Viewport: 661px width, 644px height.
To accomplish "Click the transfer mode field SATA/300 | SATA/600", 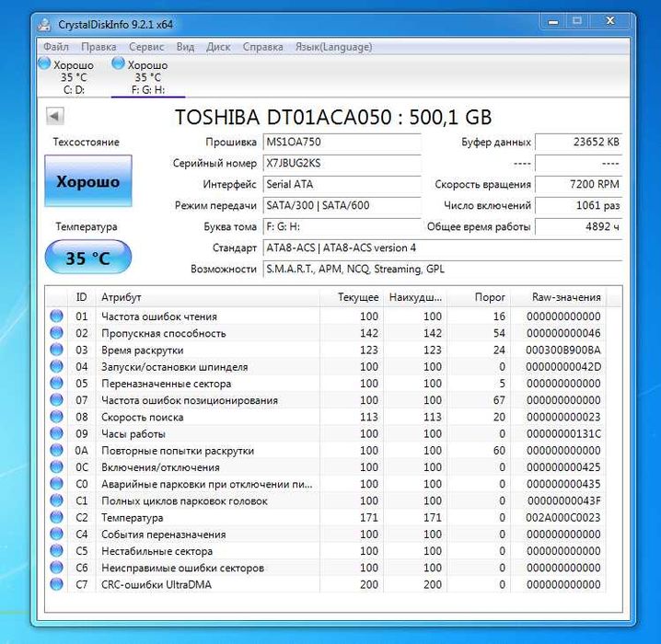I will 342,205.
